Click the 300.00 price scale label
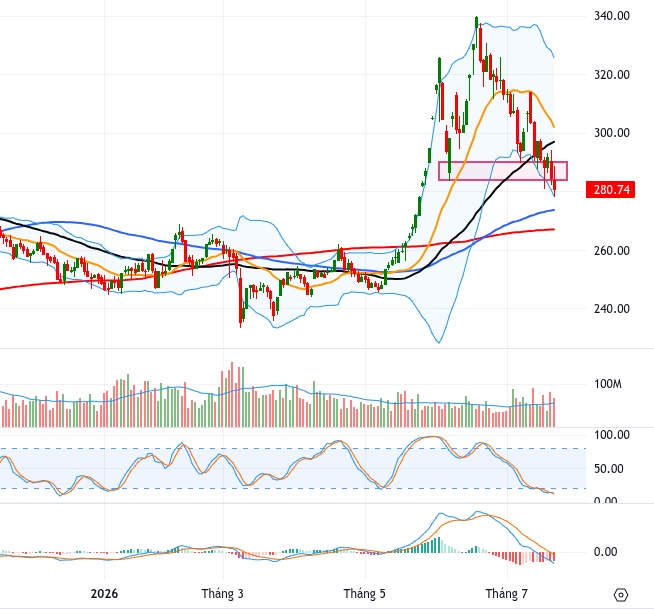 612,133
